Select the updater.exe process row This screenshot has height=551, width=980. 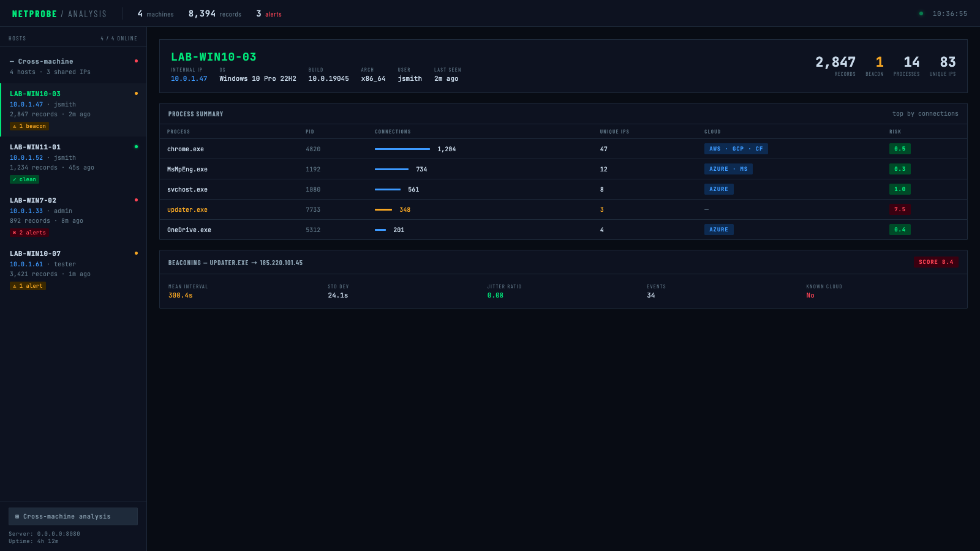pyautogui.click(x=563, y=209)
